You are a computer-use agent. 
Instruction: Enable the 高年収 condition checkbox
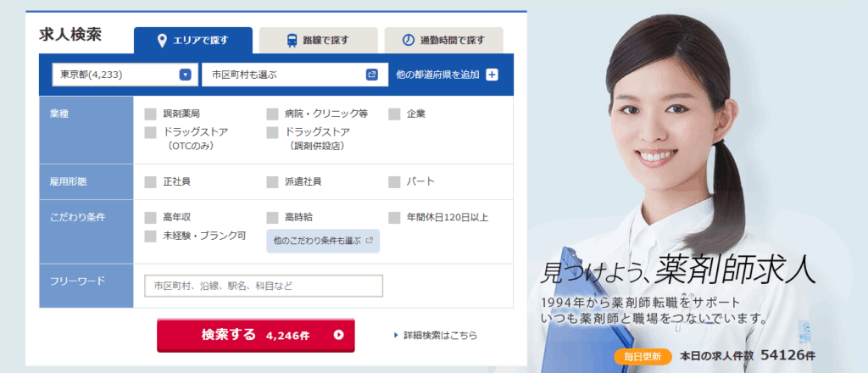[150, 218]
